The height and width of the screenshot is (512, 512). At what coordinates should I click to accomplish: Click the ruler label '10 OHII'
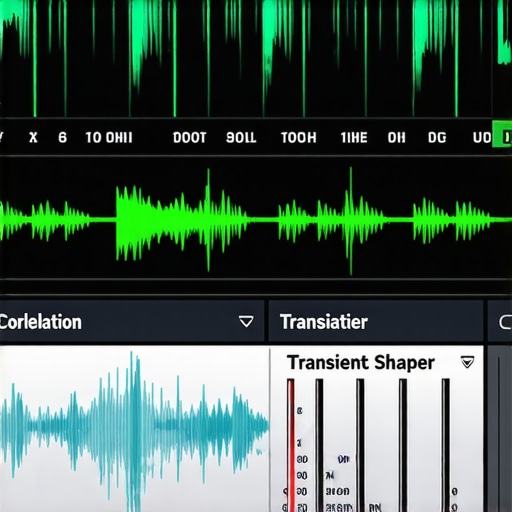click(109, 138)
